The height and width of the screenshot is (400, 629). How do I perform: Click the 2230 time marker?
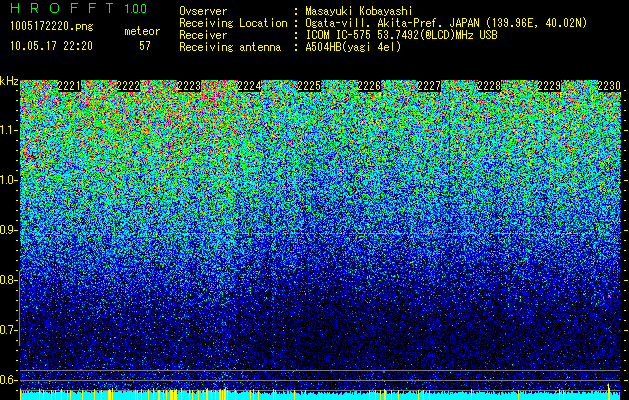click(609, 86)
